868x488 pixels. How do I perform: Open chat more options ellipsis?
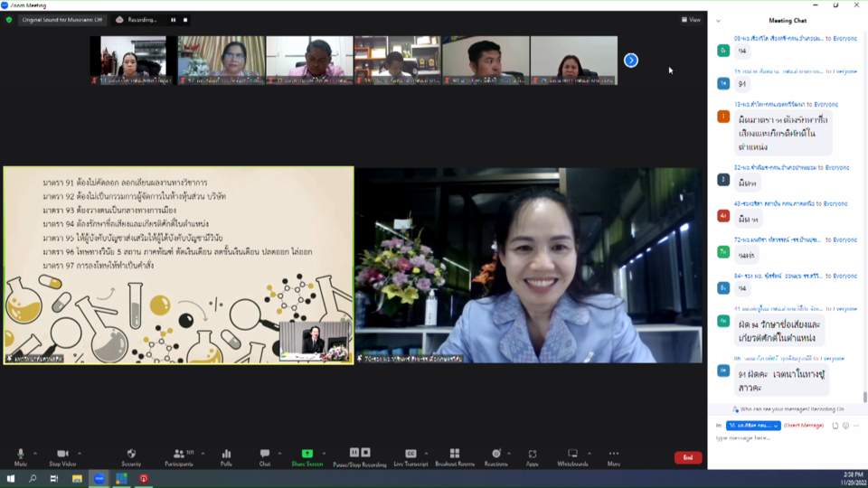tap(856, 426)
